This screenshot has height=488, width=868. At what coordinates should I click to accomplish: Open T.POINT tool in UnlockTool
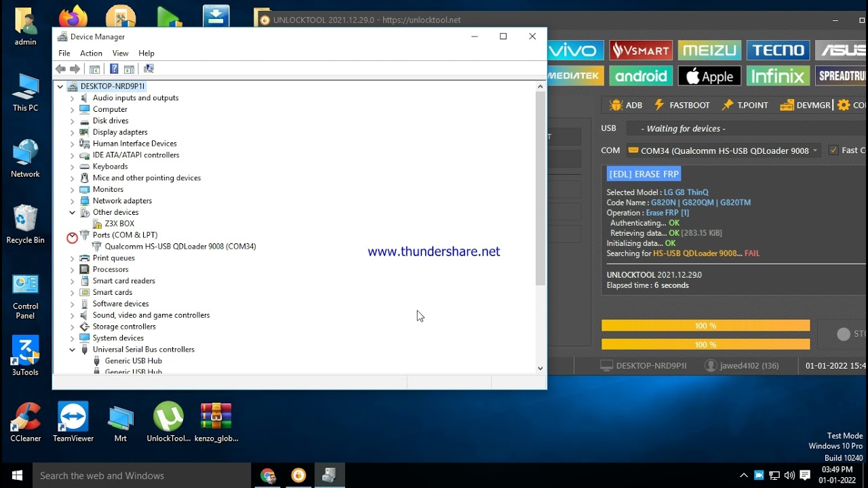[745, 105]
